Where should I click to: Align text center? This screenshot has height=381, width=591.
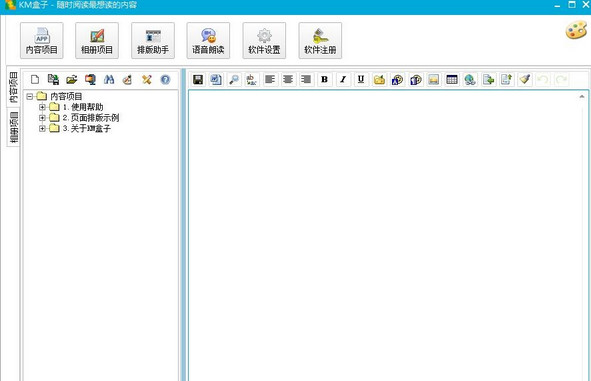[x=288, y=80]
